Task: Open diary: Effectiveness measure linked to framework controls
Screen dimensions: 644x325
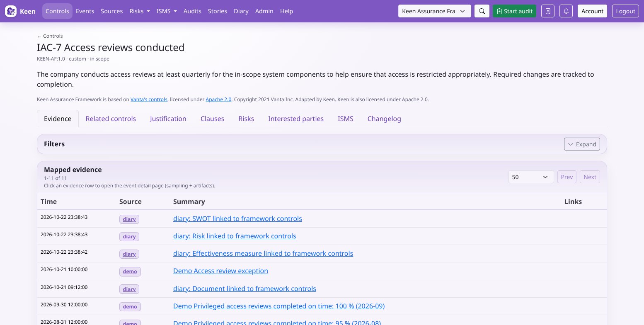Action: click(x=263, y=253)
